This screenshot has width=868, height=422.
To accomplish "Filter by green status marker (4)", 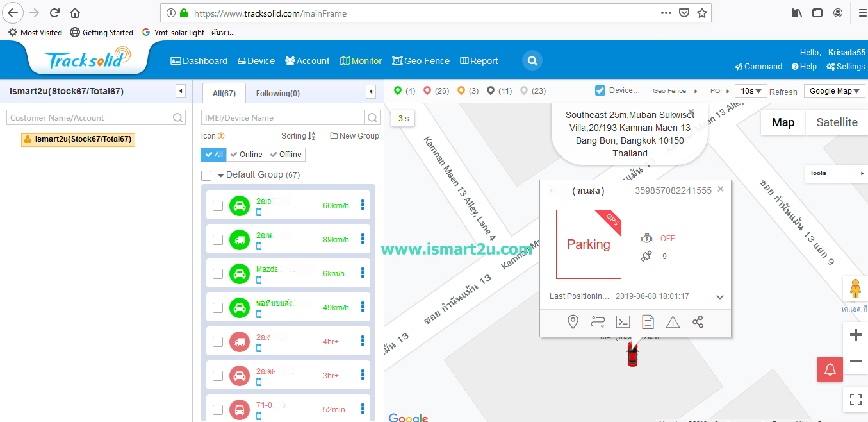I will (397, 90).
